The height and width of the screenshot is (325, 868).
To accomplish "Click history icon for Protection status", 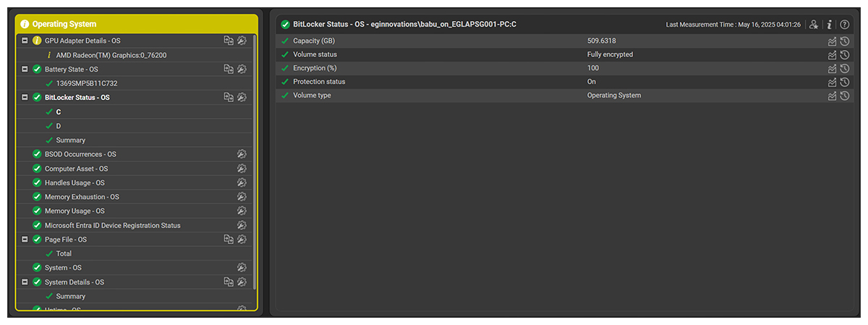I will pyautogui.click(x=844, y=83).
